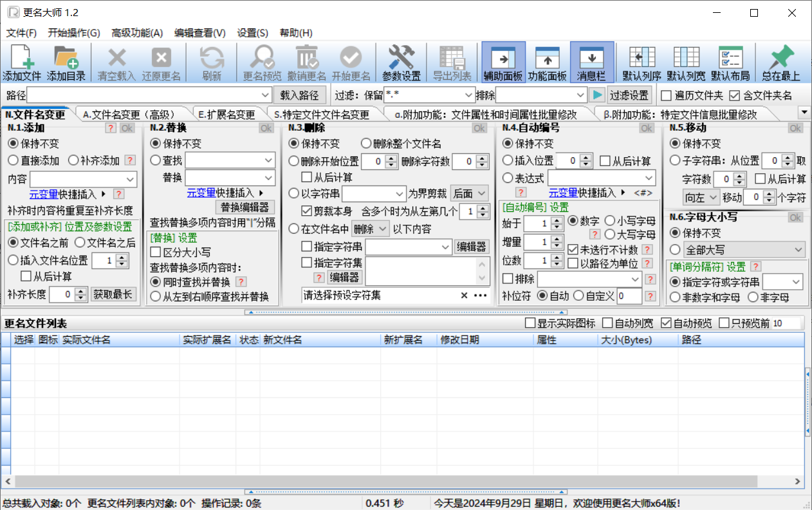812x510 pixels.
Task: Click the 新文件名 column header
Action: click(x=322, y=339)
